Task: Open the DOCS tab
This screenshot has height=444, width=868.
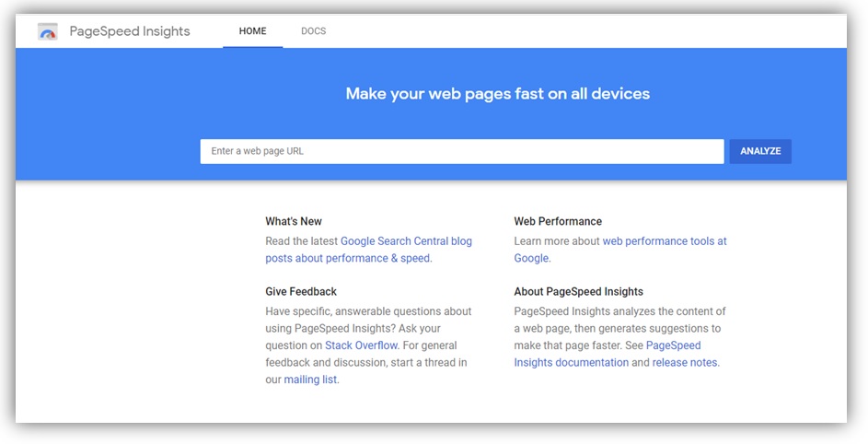Action: 313,31
